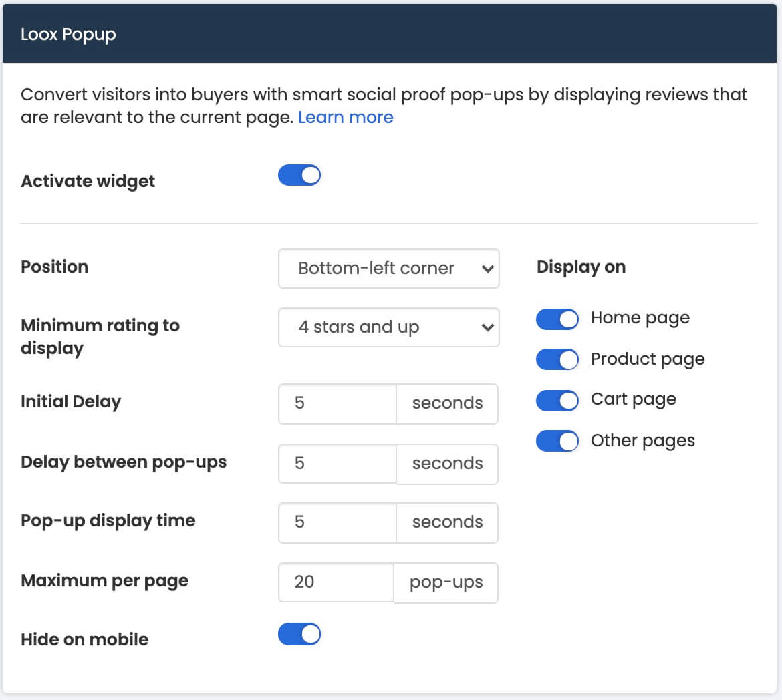Toggle the Activate widget switch

point(299,175)
